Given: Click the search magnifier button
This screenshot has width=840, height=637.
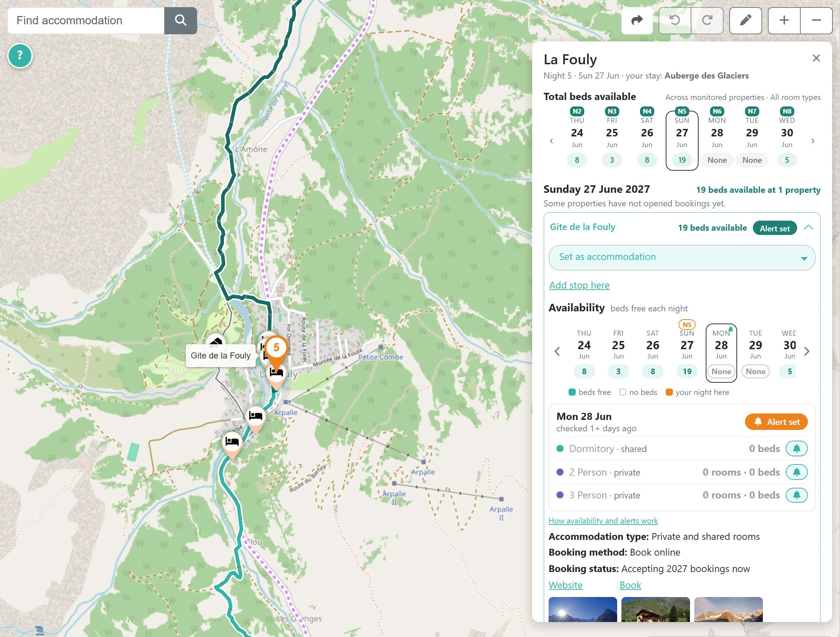Looking at the screenshot, I should (180, 20).
